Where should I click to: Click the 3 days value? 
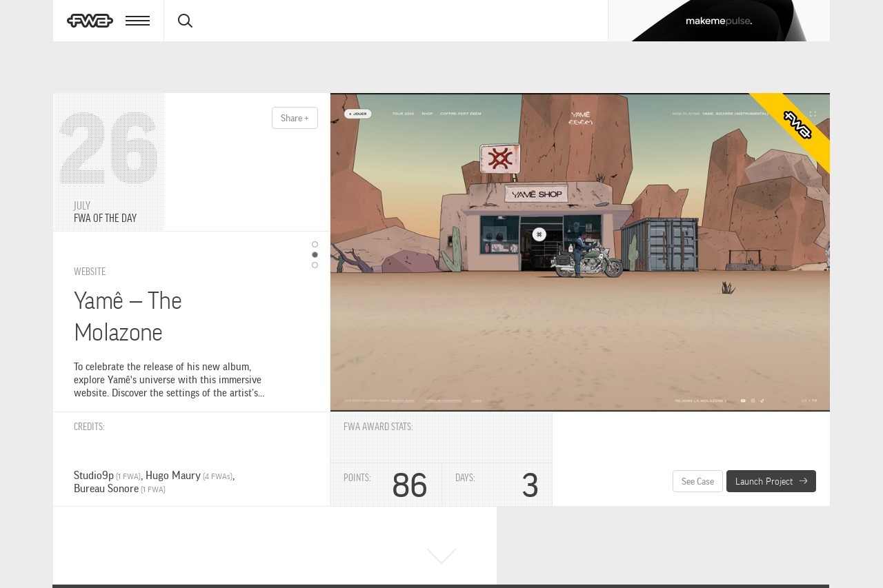coord(530,485)
